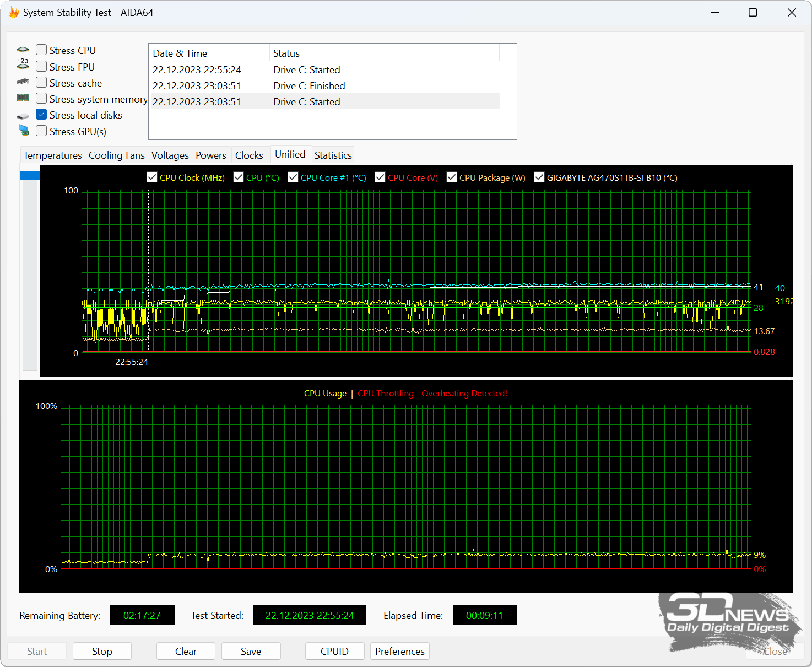Click the blue graph scale slider thumb

[x=30, y=175]
